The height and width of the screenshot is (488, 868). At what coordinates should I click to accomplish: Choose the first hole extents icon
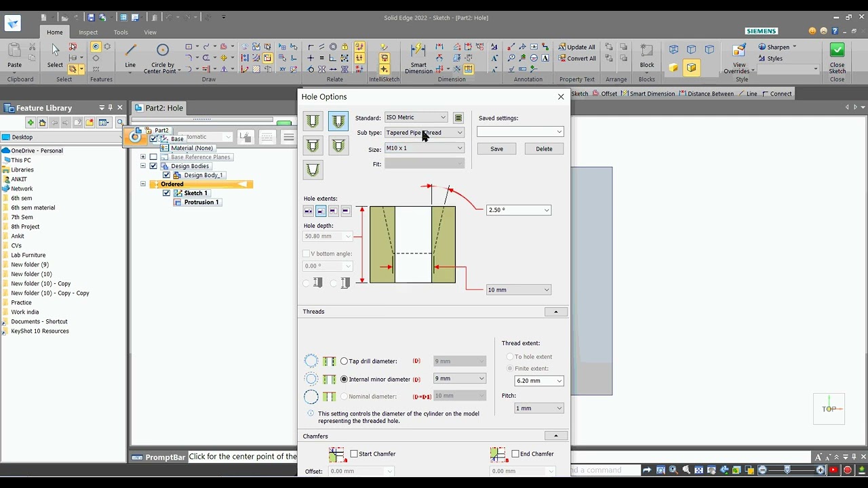[x=309, y=211]
